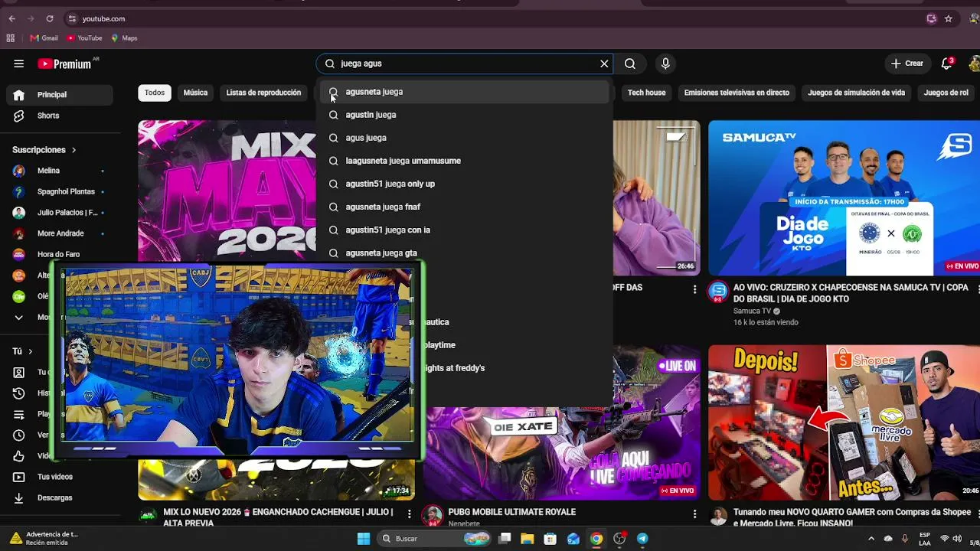
Task: Click the Crear button
Action: point(907,64)
